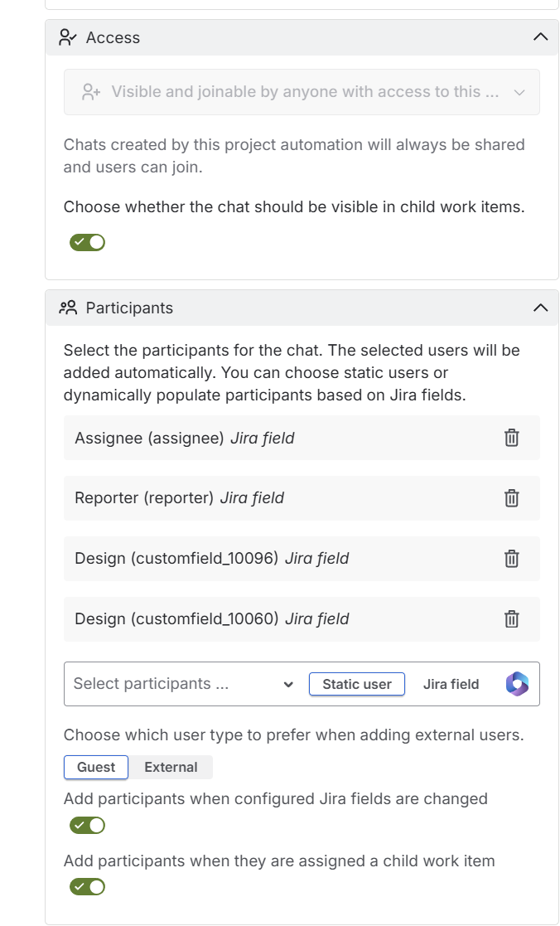Delete Design customfield_10096 participant
Viewport: 560px width, 926px height.
click(x=511, y=559)
